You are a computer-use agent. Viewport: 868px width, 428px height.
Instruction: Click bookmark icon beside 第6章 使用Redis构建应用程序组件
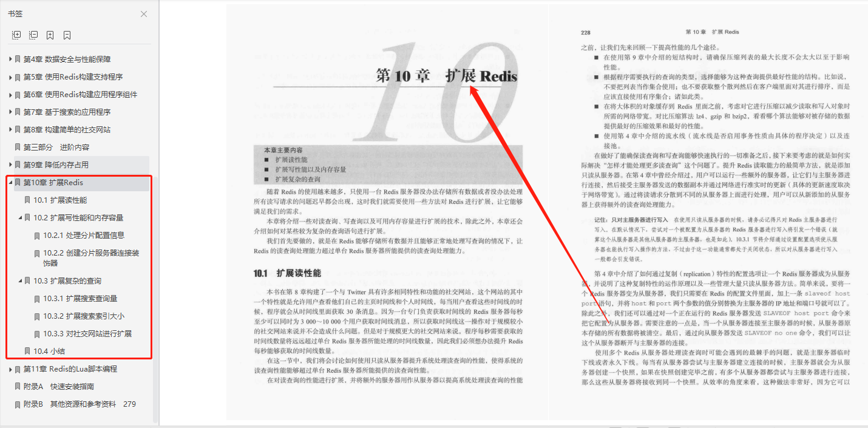tap(18, 95)
